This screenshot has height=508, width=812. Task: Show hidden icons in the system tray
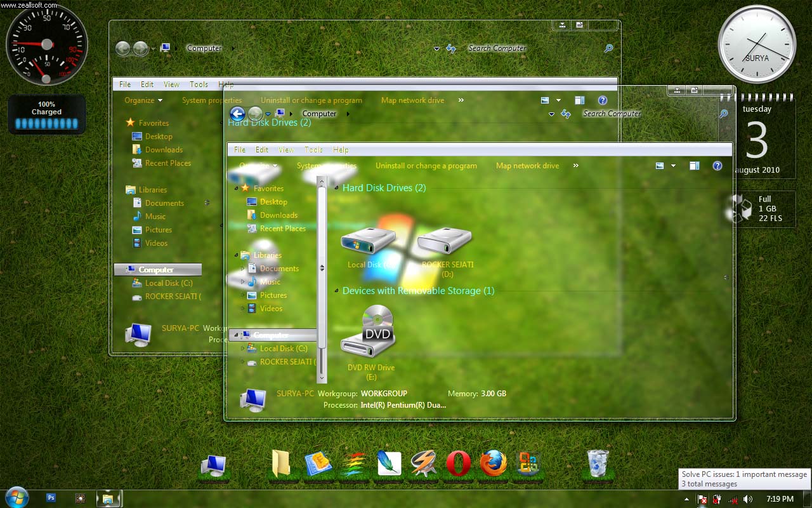(x=686, y=499)
